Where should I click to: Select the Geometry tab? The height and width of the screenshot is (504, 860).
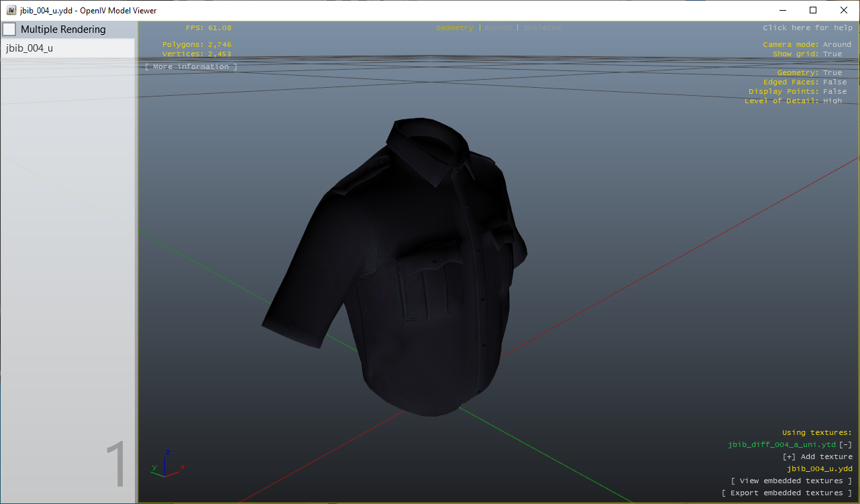point(454,28)
